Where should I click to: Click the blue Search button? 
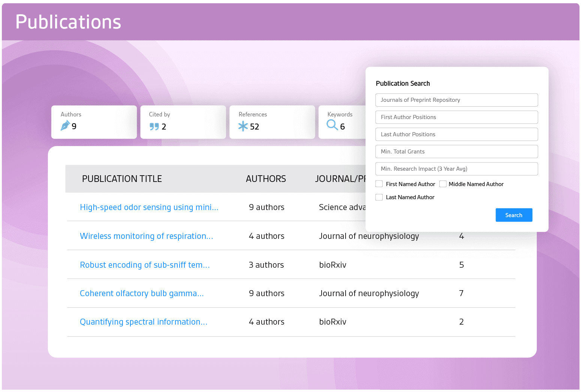tap(514, 215)
